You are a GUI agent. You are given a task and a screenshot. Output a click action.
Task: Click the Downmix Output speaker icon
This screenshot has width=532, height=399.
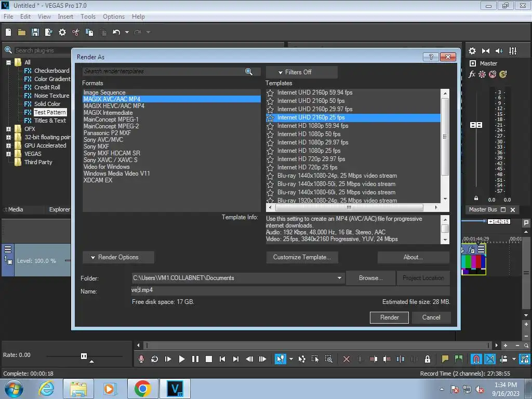pos(486,51)
